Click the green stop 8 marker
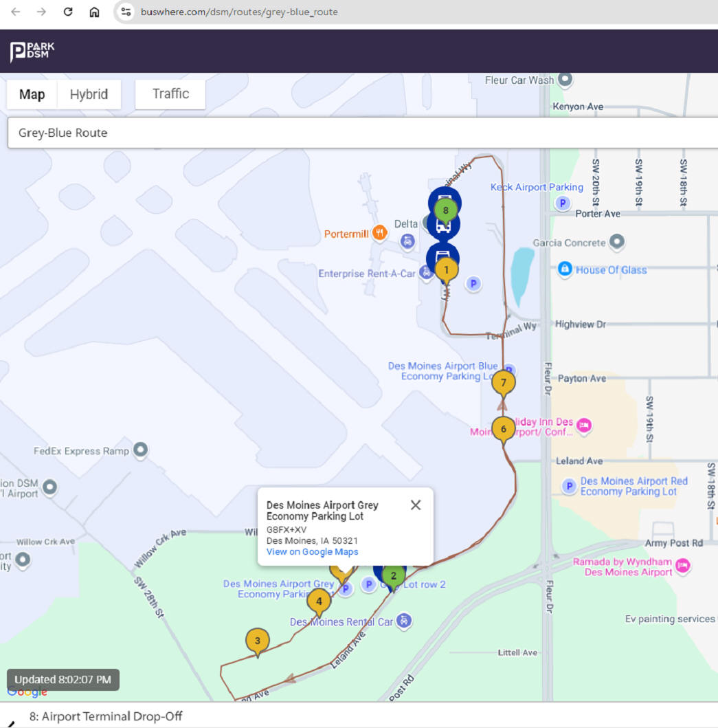The height and width of the screenshot is (728, 718). (x=445, y=209)
